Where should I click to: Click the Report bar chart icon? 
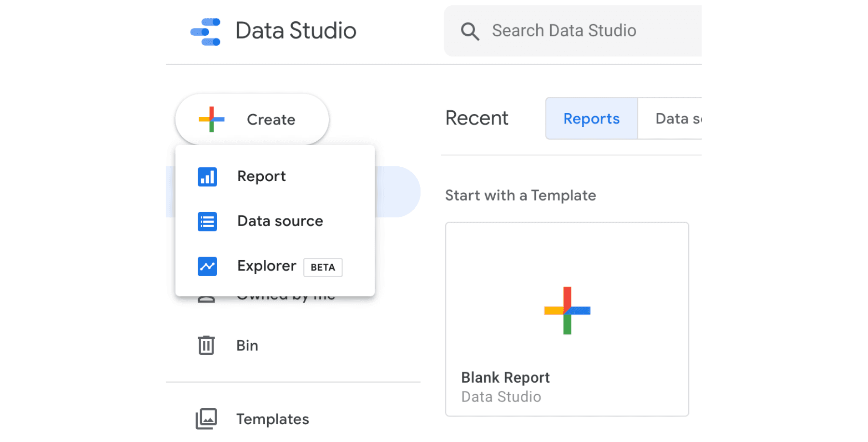point(207,177)
